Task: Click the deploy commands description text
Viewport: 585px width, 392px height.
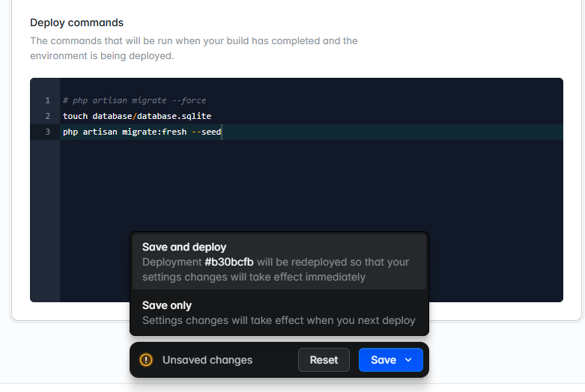Action: pos(193,48)
